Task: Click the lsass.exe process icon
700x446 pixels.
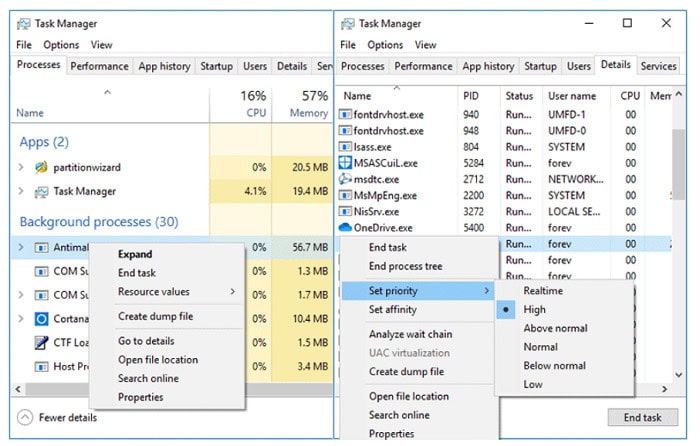Action: pyautogui.click(x=345, y=147)
